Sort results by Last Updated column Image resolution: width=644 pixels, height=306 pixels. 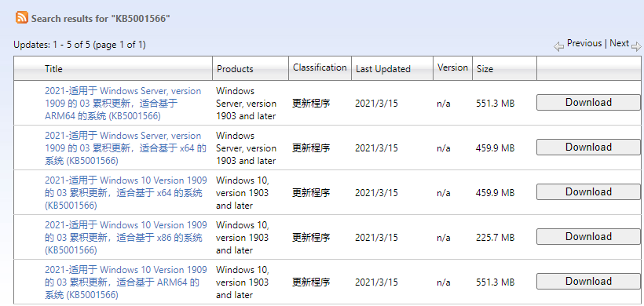coord(382,69)
